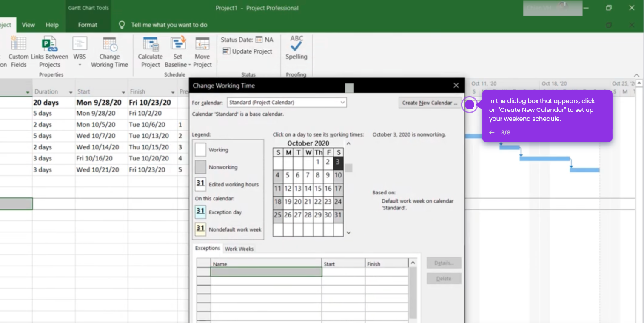644x323 pixels.
Task: Select finish cell Fri 10/2/20
Action: pyautogui.click(x=152, y=114)
